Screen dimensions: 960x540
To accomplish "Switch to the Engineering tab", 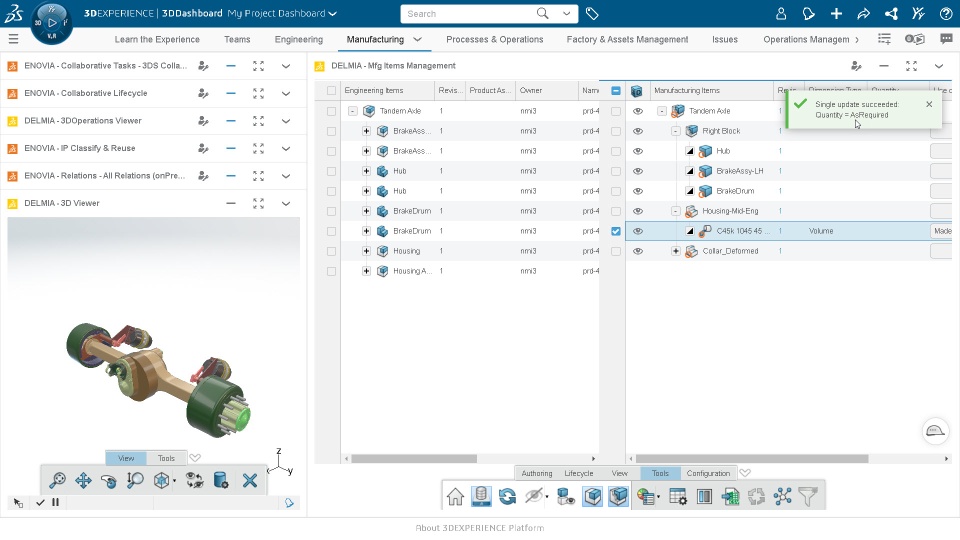I will (299, 39).
